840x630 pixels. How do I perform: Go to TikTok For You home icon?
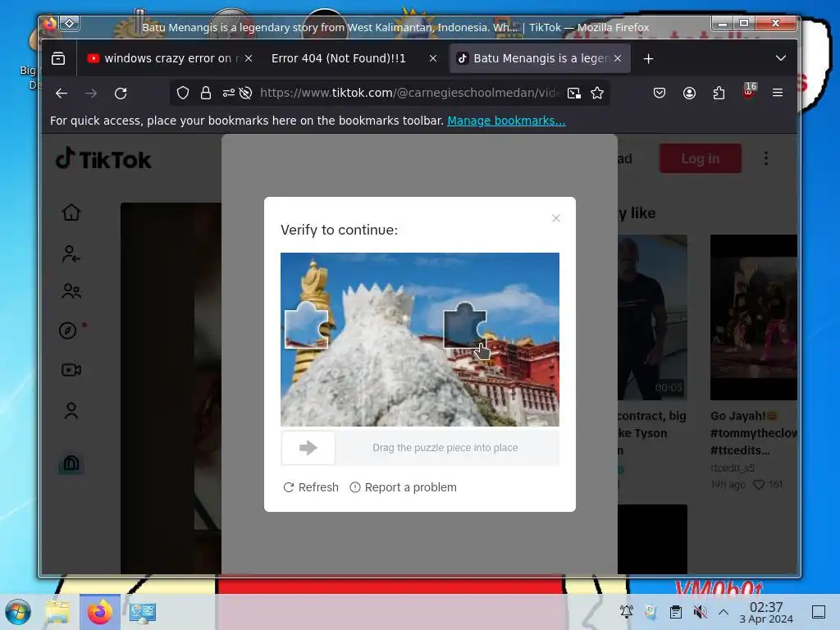71,212
